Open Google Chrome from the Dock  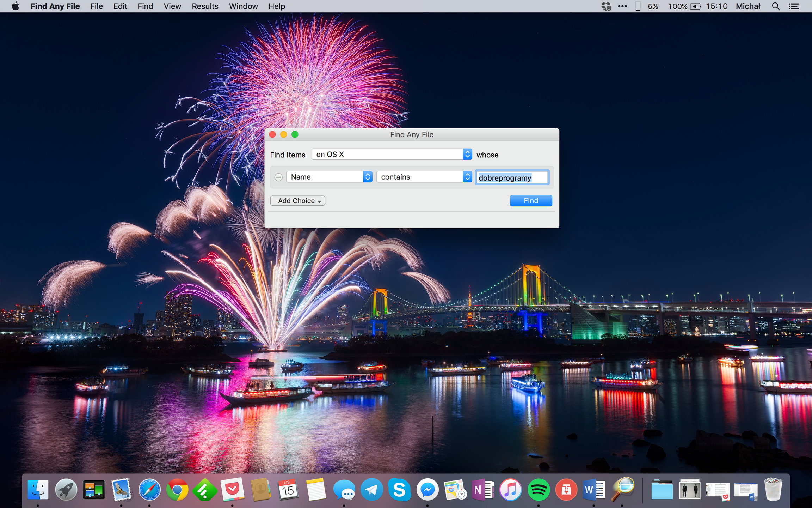click(177, 490)
